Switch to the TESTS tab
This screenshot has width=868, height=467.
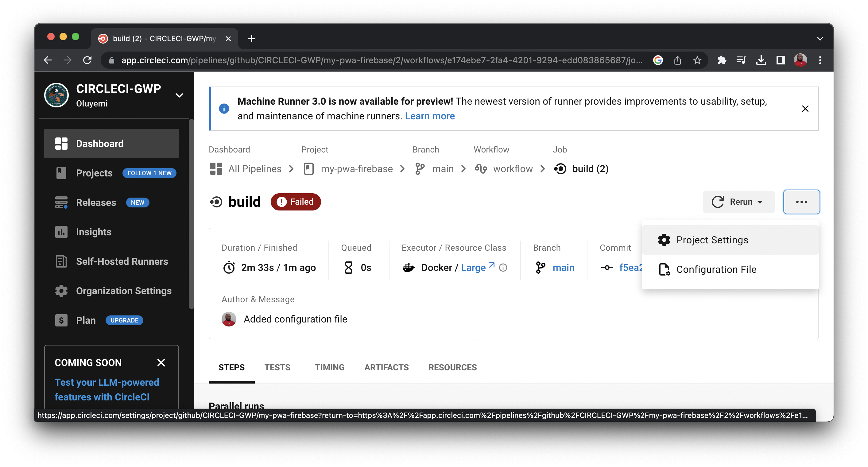[277, 367]
